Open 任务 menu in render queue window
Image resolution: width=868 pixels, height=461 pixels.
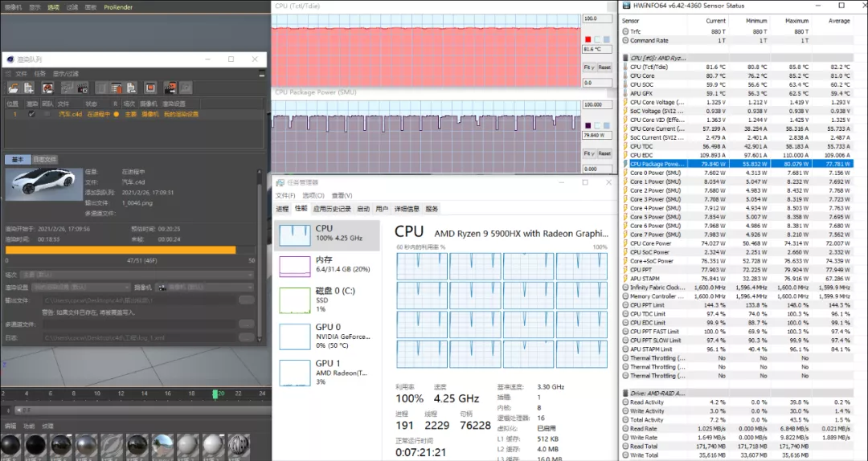pyautogui.click(x=40, y=74)
